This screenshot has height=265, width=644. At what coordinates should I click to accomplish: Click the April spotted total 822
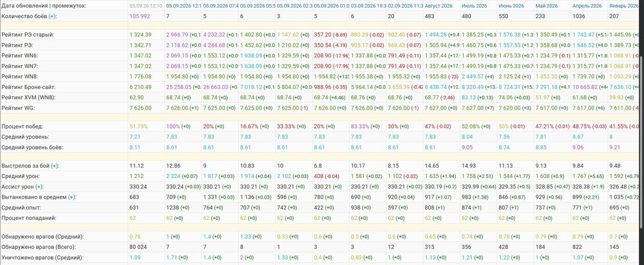tap(577, 247)
